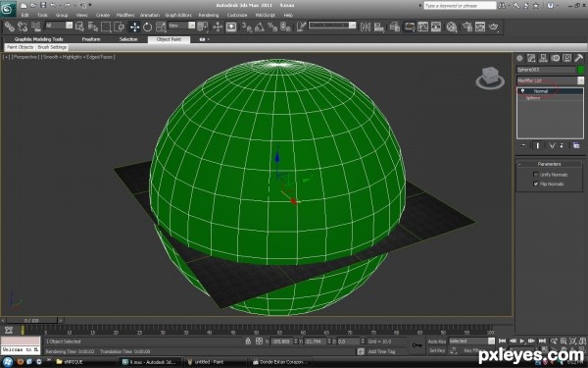The width and height of the screenshot is (588, 368).
Task: Open the Modifier List dropdown
Action: click(550, 80)
